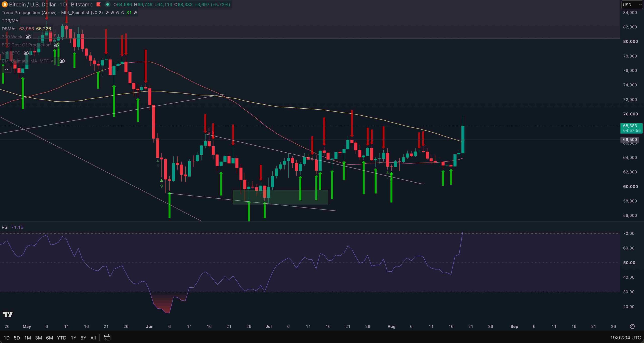This screenshot has width=644, height=343.
Task: Click the Jun label on time axis
Action: (x=150, y=326)
